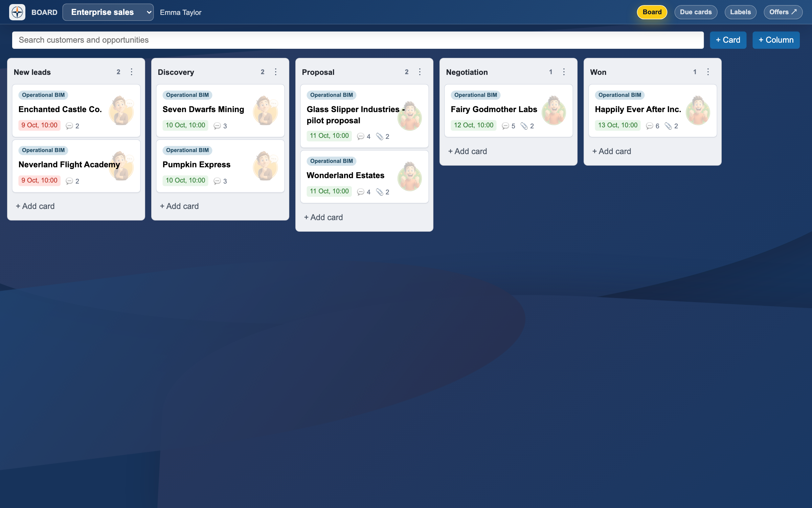The height and width of the screenshot is (508, 812).
Task: Click 12 Oct due date on Fairy Godmother Labs
Action: pyautogui.click(x=473, y=125)
